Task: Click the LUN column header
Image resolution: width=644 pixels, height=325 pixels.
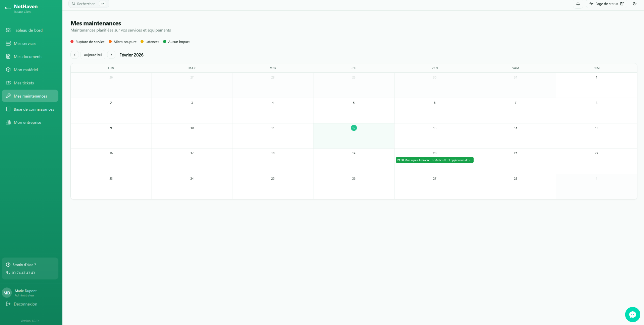Action: point(111,68)
